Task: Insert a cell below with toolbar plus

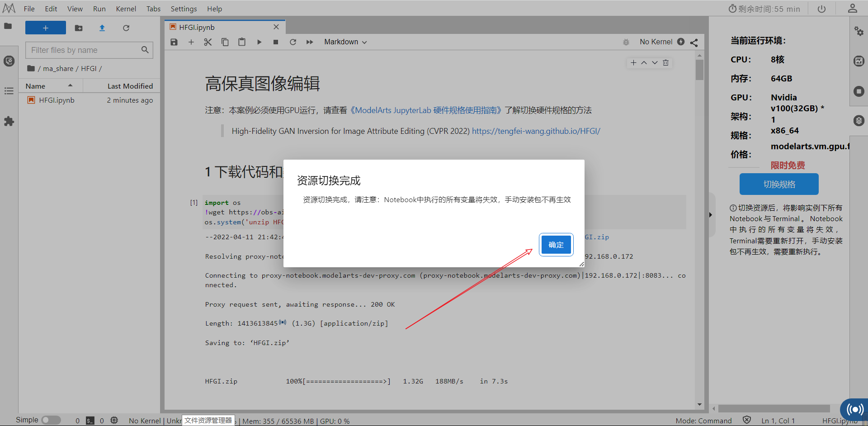Action: pos(191,42)
